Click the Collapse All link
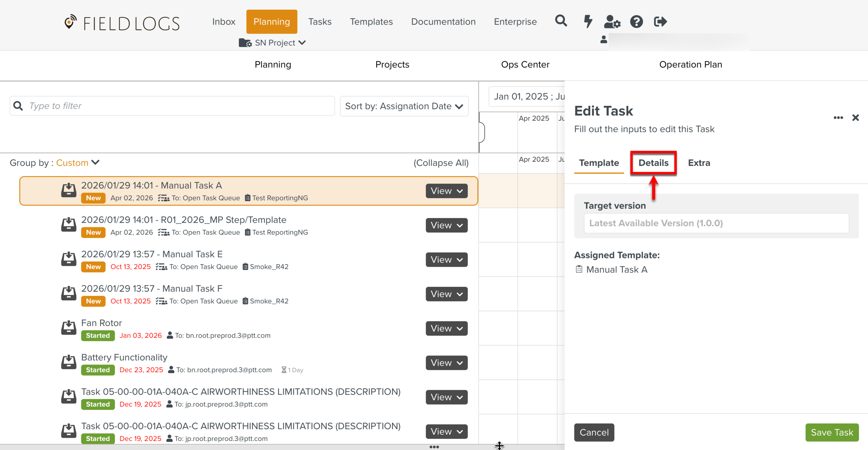This screenshot has height=450, width=868. tap(441, 162)
